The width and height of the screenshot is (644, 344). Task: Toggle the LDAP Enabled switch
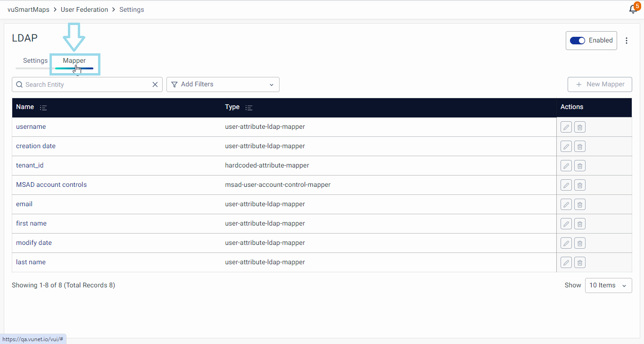(578, 41)
